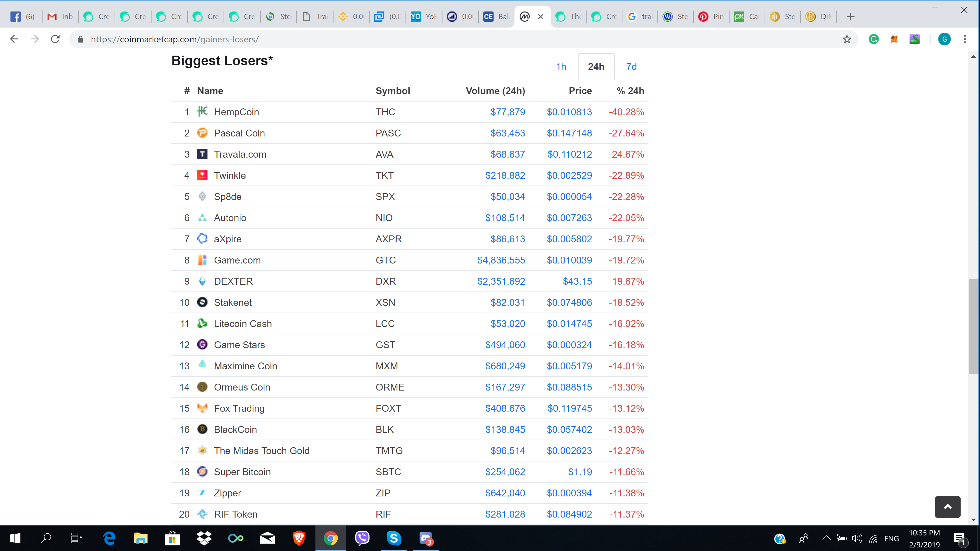Open The Midas Touch Gold link
This screenshot has height=551, width=980.
coord(262,450)
